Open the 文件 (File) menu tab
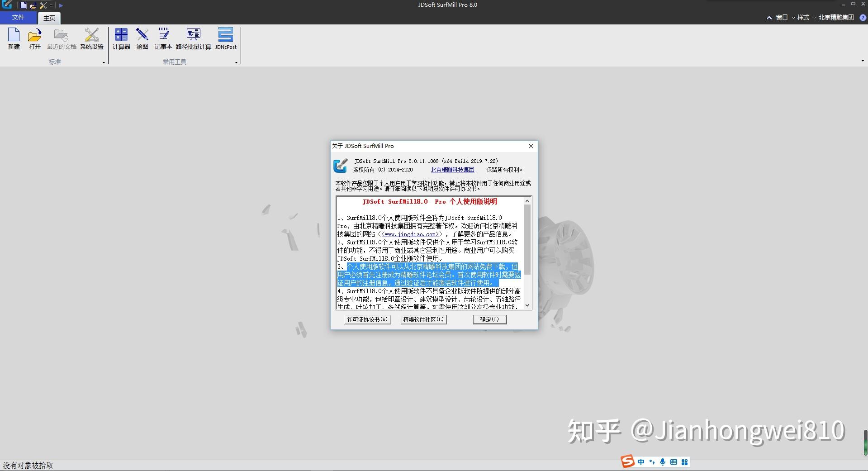 [x=18, y=18]
